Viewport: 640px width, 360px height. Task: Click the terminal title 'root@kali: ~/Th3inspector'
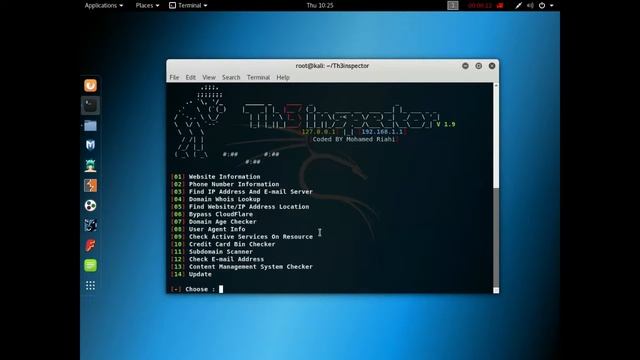pyautogui.click(x=332, y=66)
